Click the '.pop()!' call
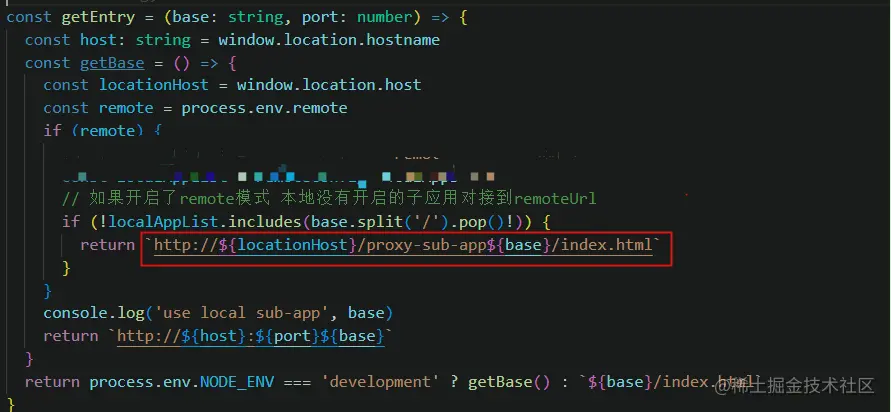This screenshot has height=412, width=891. click(481, 222)
